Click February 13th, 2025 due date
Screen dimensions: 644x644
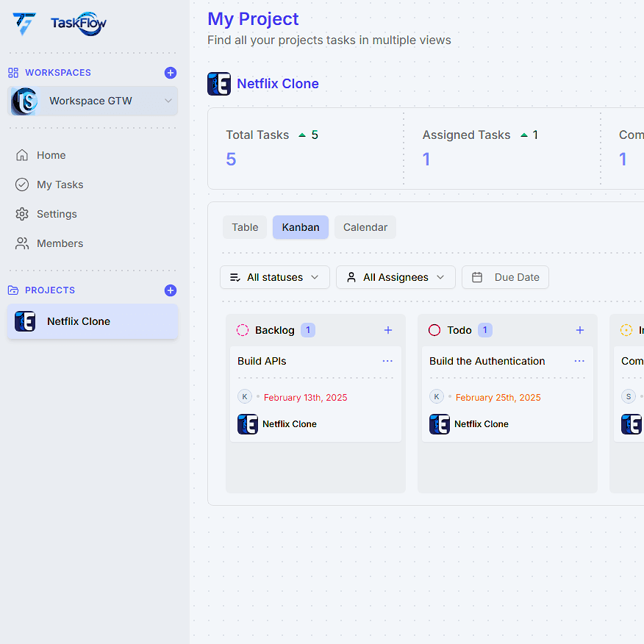click(x=305, y=398)
